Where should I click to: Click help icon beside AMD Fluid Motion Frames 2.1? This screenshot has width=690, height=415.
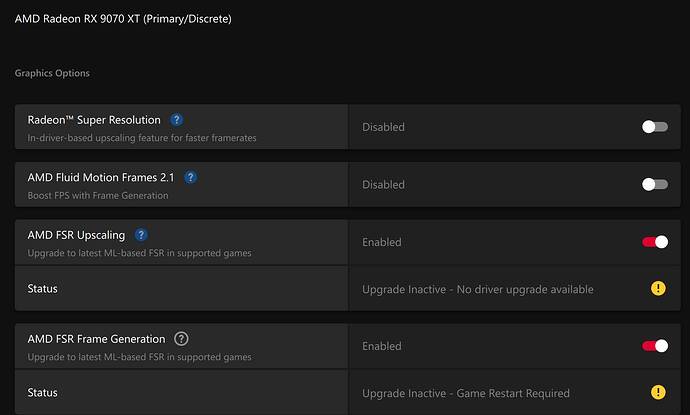point(190,177)
